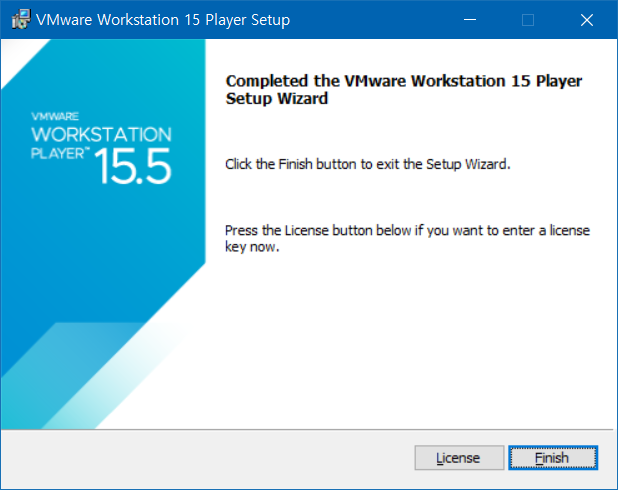Minimize the VMware Player Setup window
This screenshot has height=490, width=618.
pos(470,20)
